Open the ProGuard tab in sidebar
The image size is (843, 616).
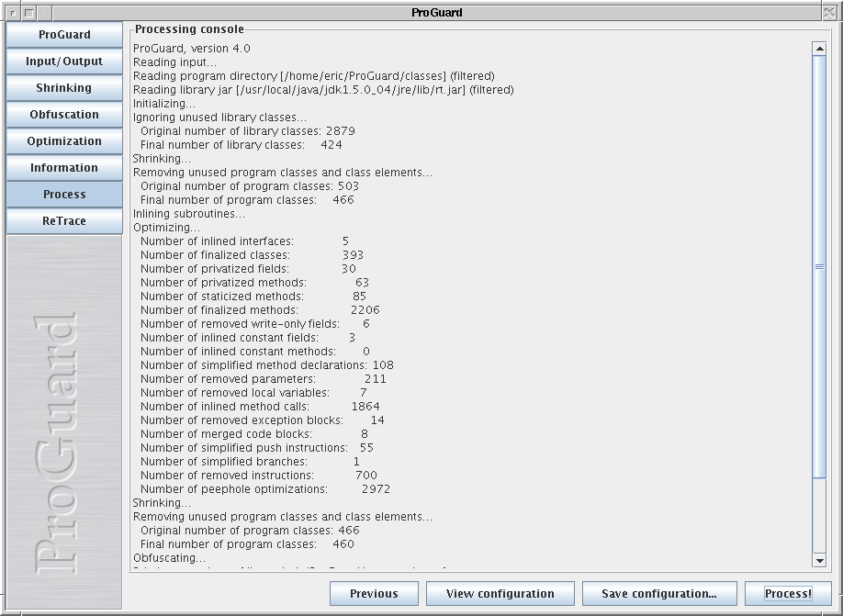(64, 35)
